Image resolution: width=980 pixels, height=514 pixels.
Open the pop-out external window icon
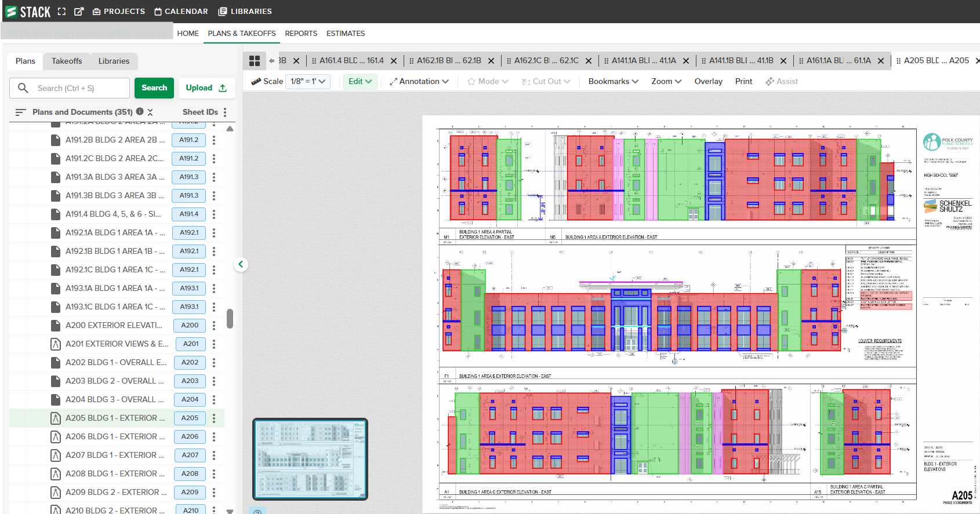pyautogui.click(x=79, y=12)
